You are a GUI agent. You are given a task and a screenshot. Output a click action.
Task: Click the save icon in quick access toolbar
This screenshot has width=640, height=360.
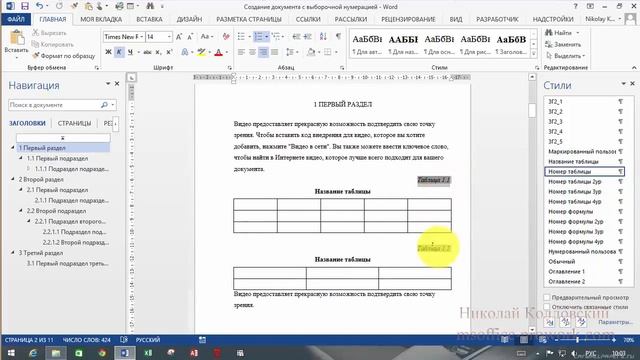[x=25, y=6]
